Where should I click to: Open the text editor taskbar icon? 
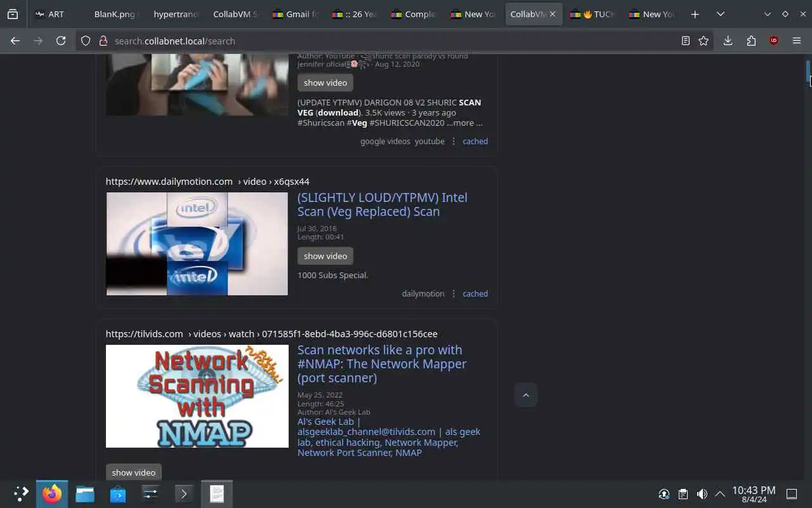[x=217, y=494]
